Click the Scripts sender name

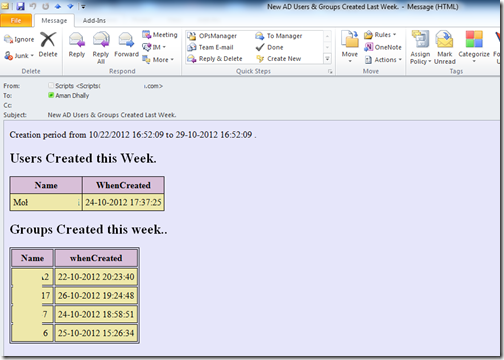(64, 86)
